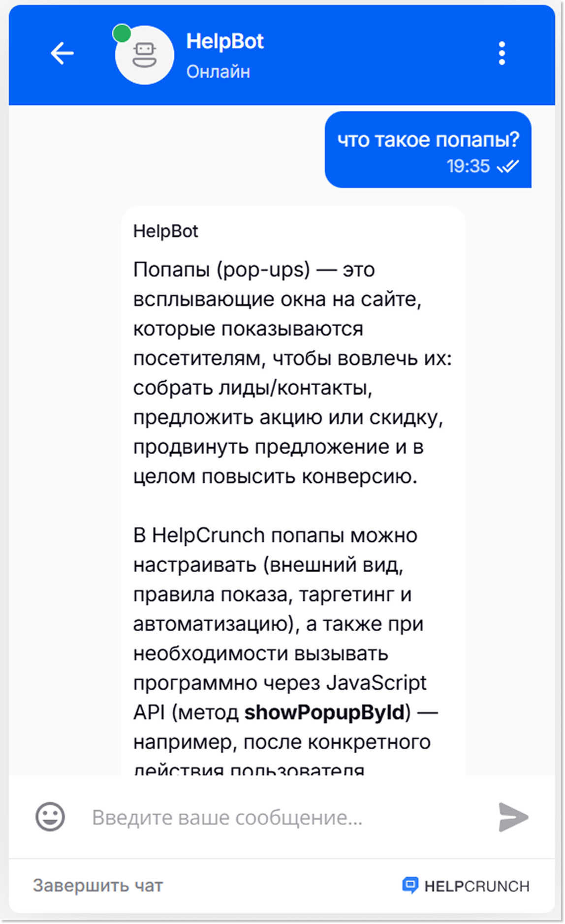Click the 'HelpBot' label above the reply

coord(165,231)
